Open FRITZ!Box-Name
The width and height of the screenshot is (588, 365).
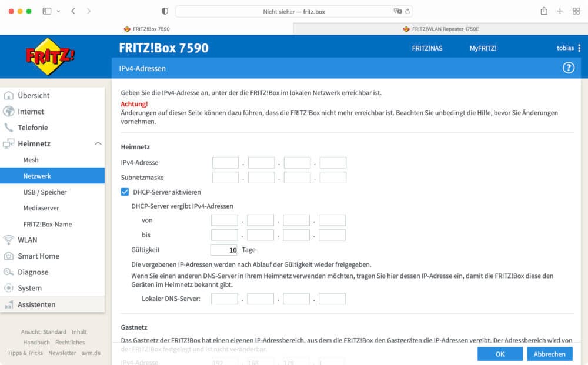coord(47,224)
